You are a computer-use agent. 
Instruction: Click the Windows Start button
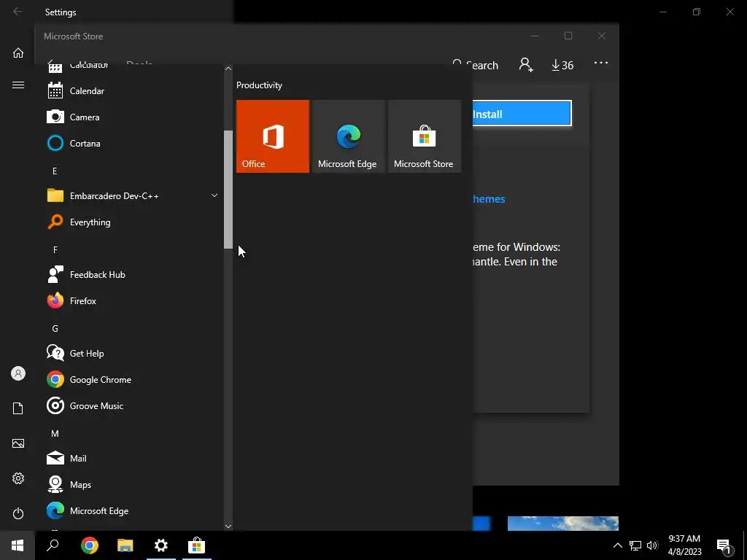pyautogui.click(x=18, y=545)
